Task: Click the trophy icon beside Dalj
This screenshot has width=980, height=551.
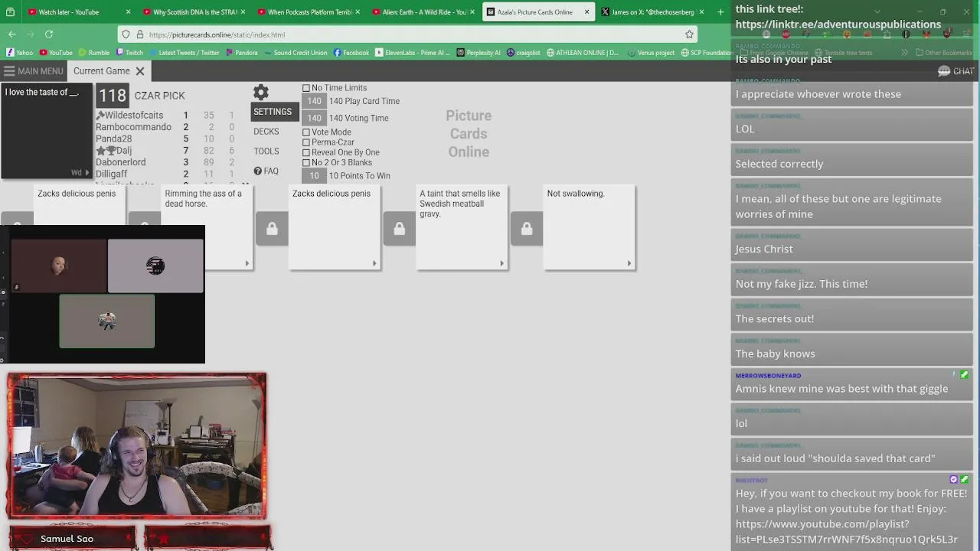Action: click(111, 151)
